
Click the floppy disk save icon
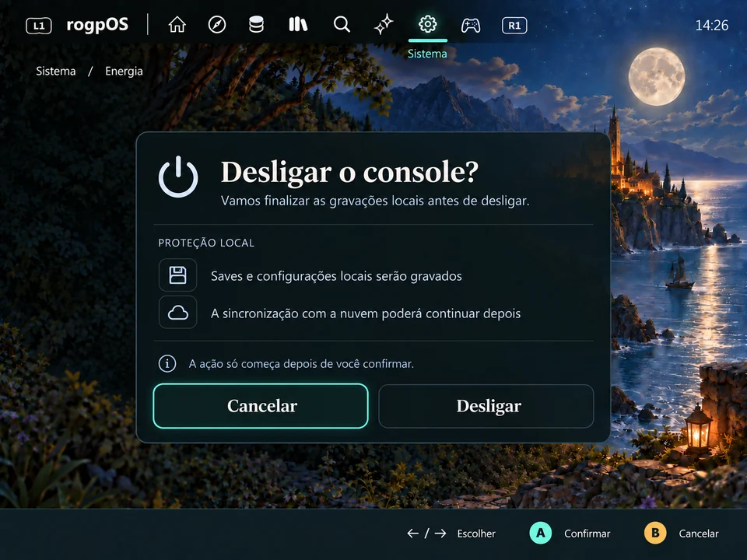point(177,275)
